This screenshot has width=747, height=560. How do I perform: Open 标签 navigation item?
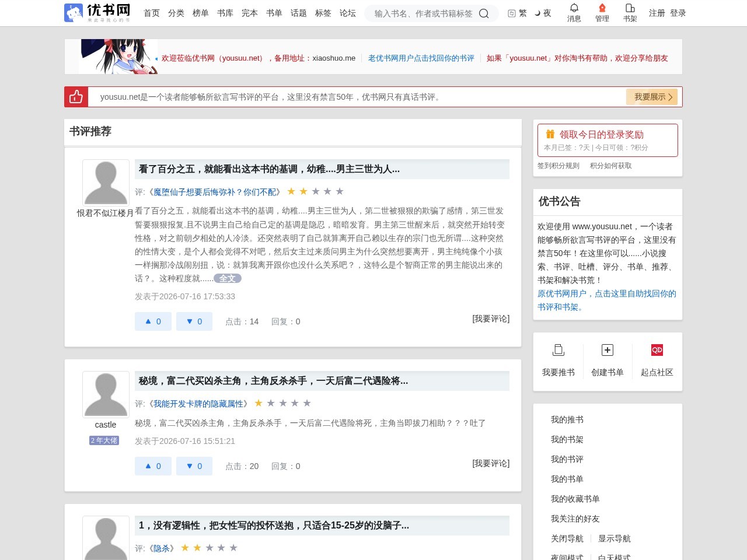(x=323, y=13)
